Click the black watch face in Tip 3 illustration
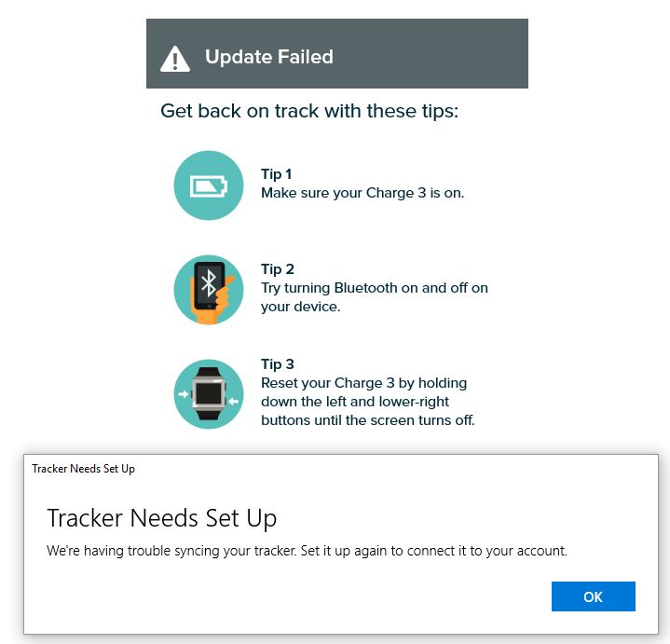 click(209, 394)
